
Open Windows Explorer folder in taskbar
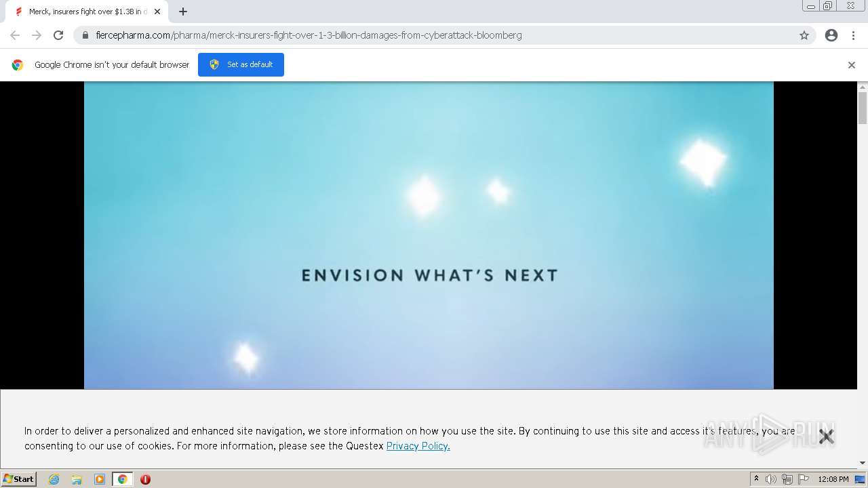(x=77, y=479)
